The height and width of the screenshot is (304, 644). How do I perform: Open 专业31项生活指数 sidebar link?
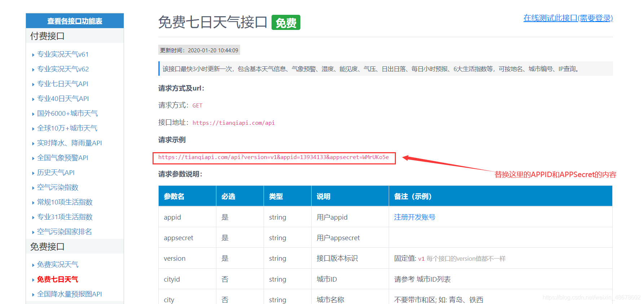click(x=65, y=217)
